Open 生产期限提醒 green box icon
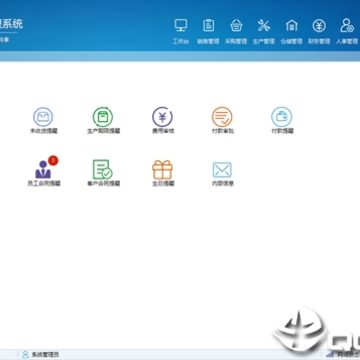The width and height of the screenshot is (360, 360). click(x=103, y=117)
